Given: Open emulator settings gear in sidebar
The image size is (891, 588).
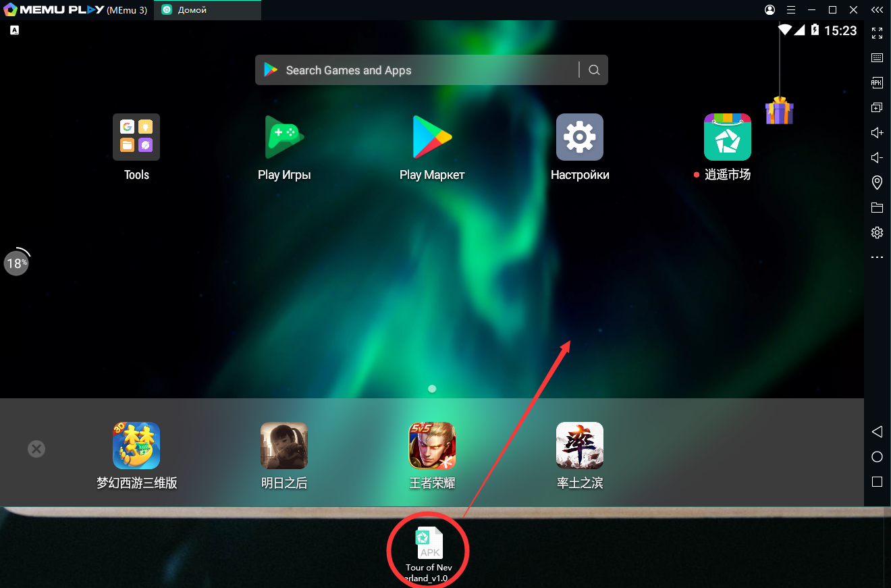Looking at the screenshot, I should [x=877, y=232].
